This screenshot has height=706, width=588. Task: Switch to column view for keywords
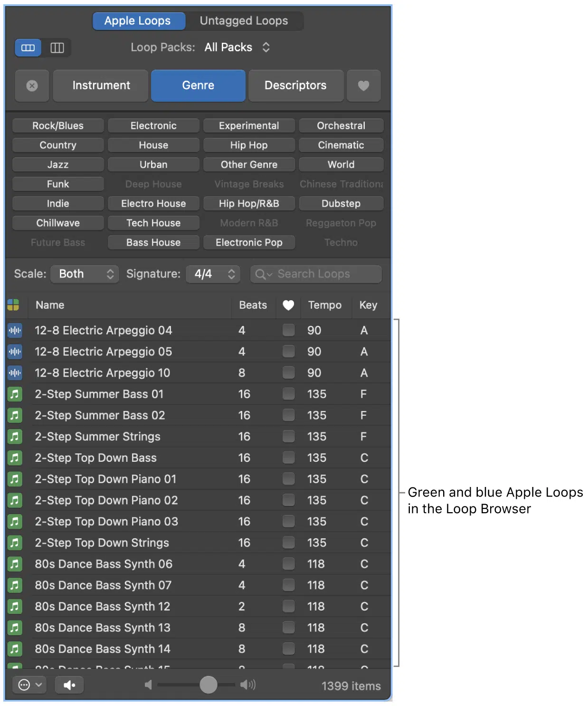click(x=57, y=48)
